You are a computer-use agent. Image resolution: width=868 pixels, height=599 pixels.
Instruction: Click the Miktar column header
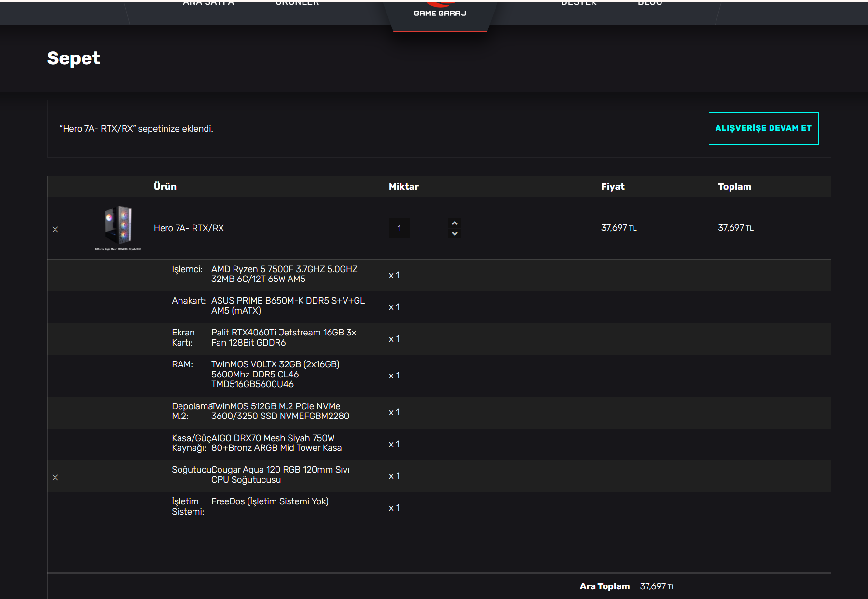(x=404, y=187)
